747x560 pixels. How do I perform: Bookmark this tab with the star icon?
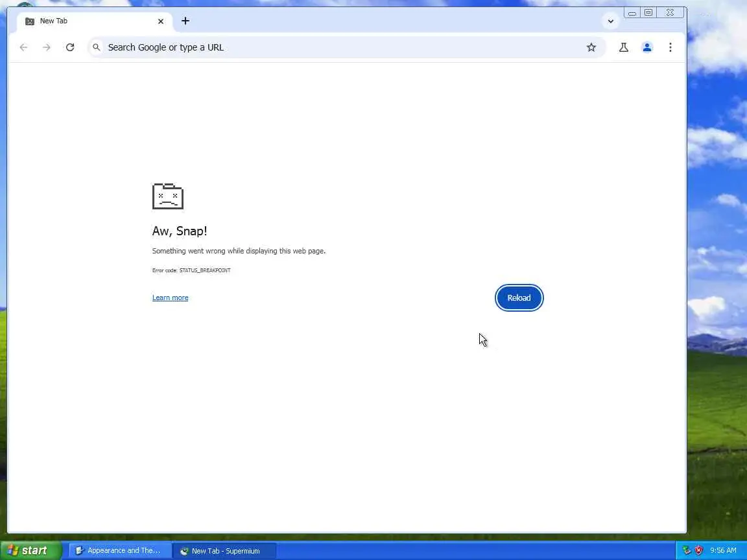[591, 47]
